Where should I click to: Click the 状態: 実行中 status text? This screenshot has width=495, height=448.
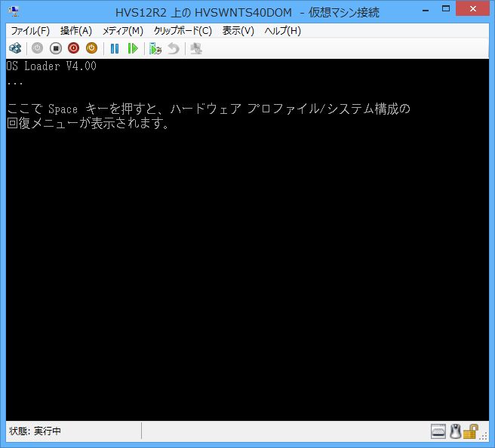(35, 431)
